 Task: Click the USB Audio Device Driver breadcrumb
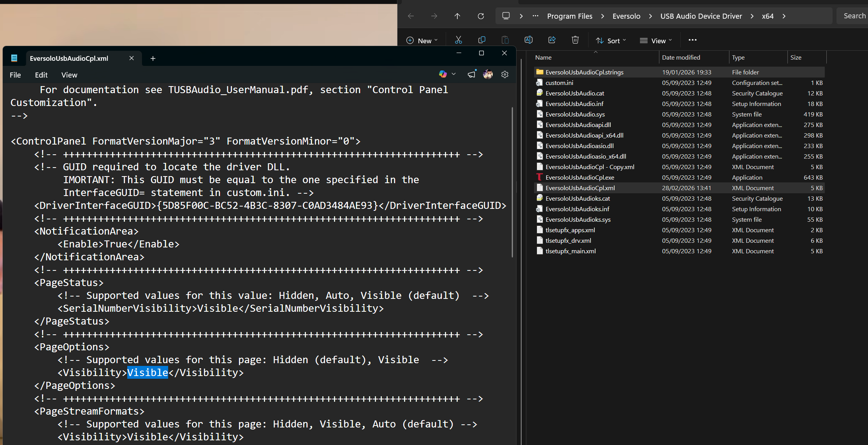(x=701, y=16)
